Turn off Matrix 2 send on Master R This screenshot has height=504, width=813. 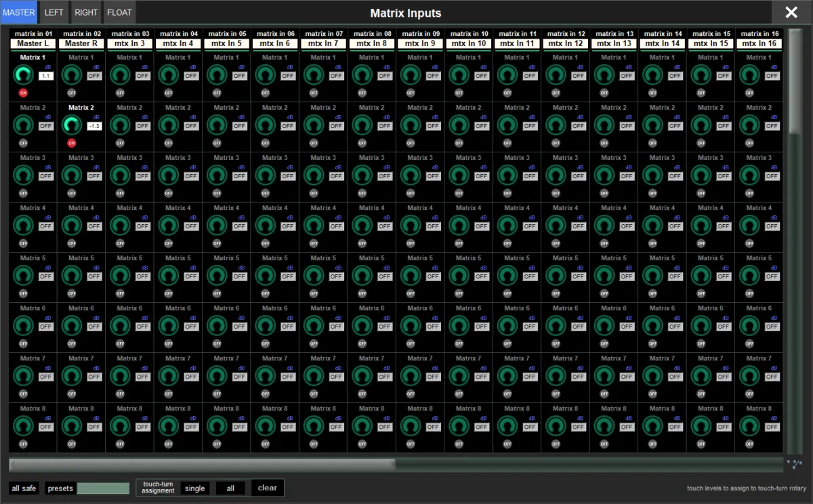coord(72,142)
